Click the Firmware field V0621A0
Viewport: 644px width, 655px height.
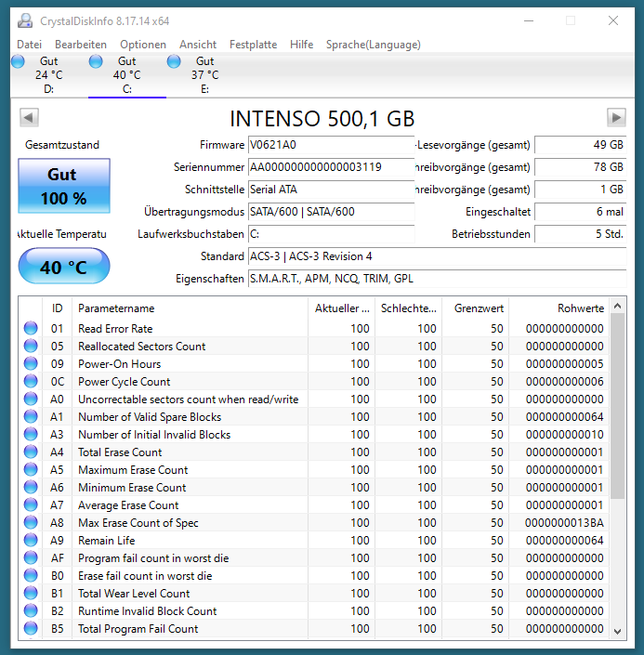[331, 145]
